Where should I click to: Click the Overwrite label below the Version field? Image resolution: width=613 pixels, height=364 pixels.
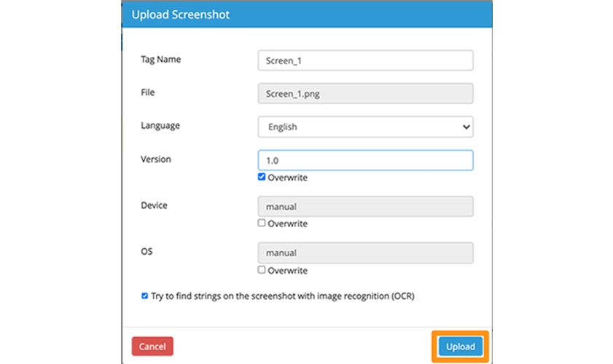pyautogui.click(x=287, y=178)
